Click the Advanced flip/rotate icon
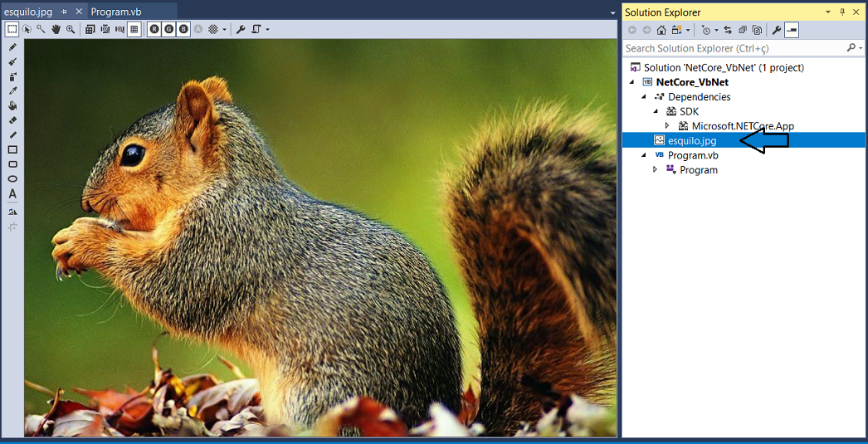 [256, 29]
